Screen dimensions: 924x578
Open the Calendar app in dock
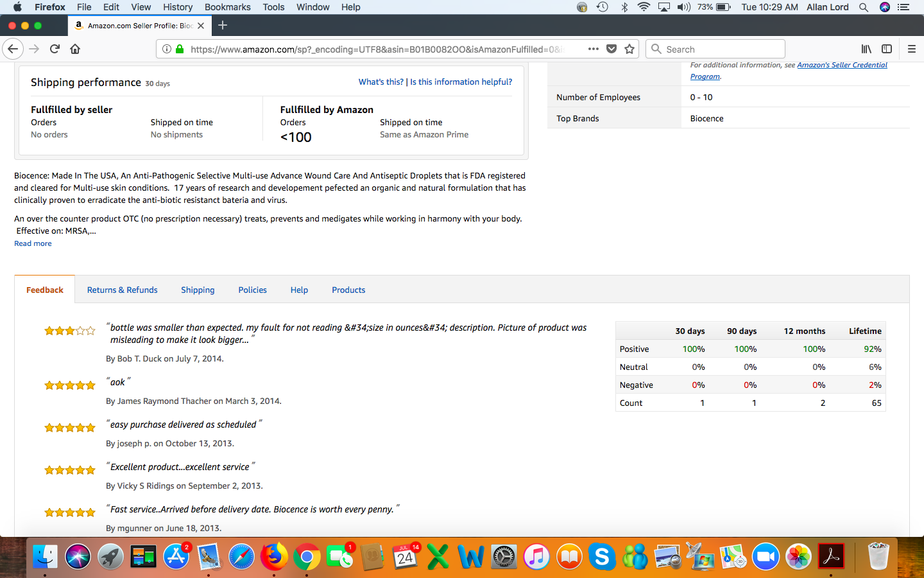click(406, 557)
